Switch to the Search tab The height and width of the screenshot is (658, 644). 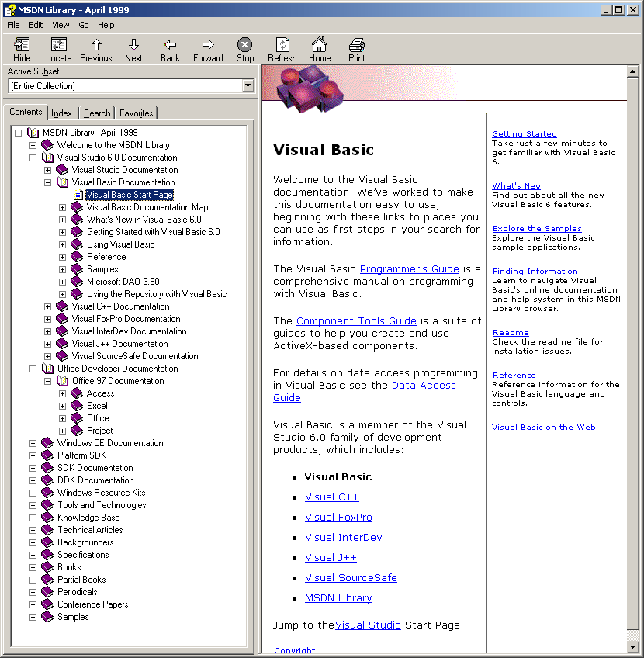tap(97, 113)
